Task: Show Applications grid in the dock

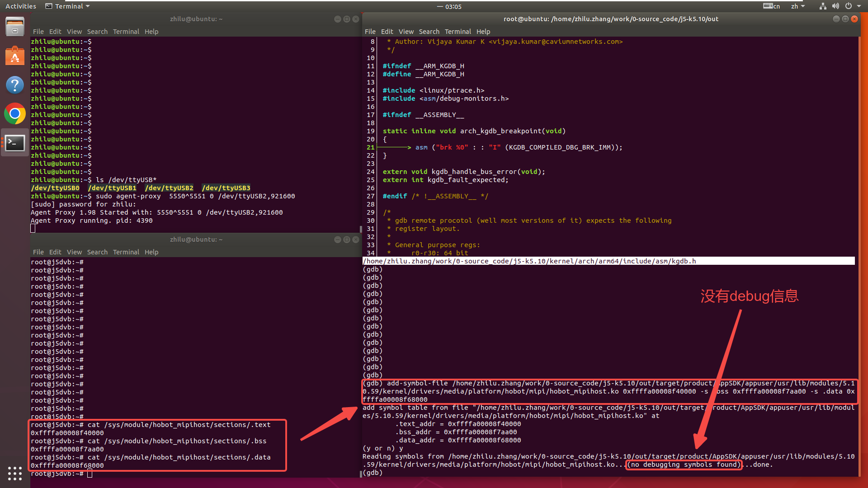Action: (x=15, y=473)
